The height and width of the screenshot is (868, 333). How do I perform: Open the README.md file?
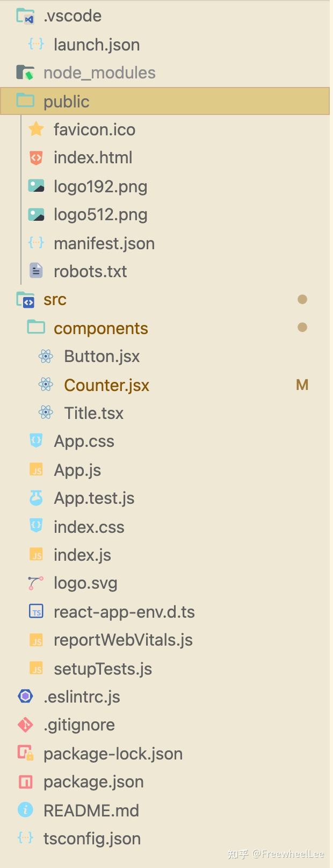tap(91, 810)
